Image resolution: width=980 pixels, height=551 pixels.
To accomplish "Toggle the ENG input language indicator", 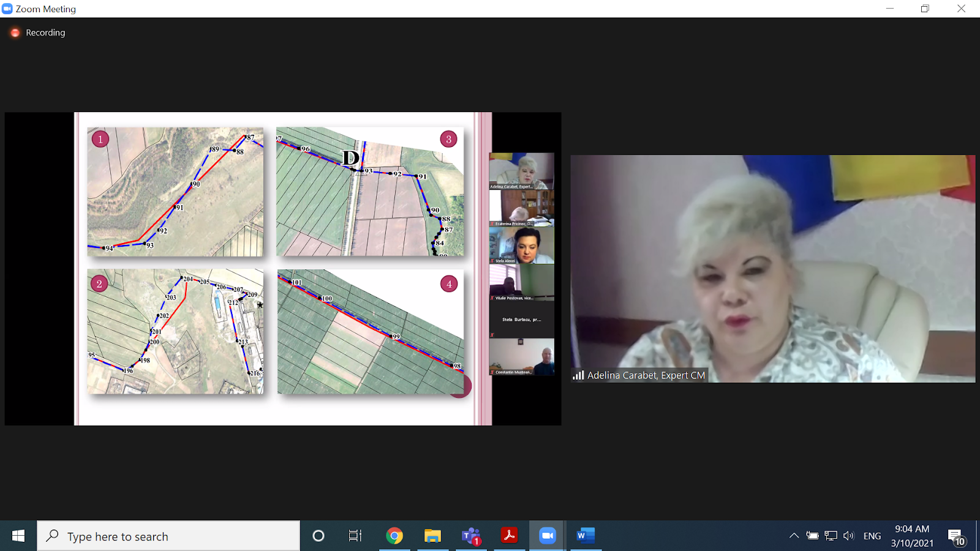I will tap(872, 536).
